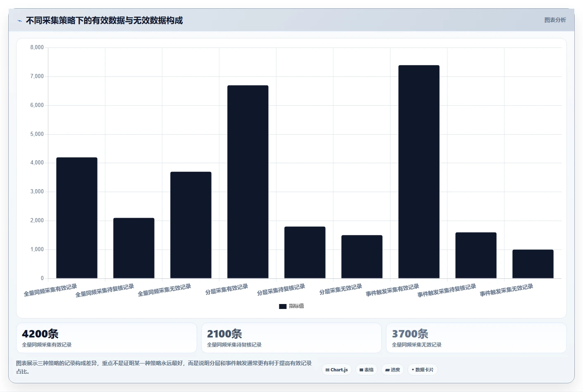Click the 4,000 y-axis tick label
The width and height of the screenshot is (583, 392).
(x=37, y=163)
